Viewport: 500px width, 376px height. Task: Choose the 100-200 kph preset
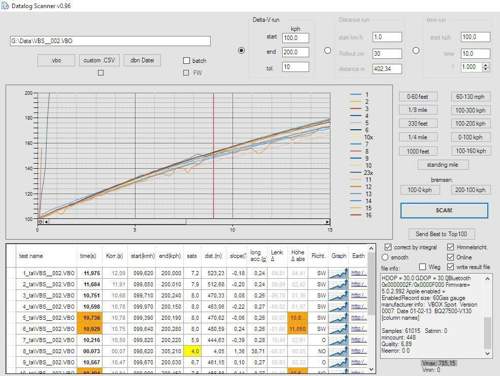pos(470,124)
